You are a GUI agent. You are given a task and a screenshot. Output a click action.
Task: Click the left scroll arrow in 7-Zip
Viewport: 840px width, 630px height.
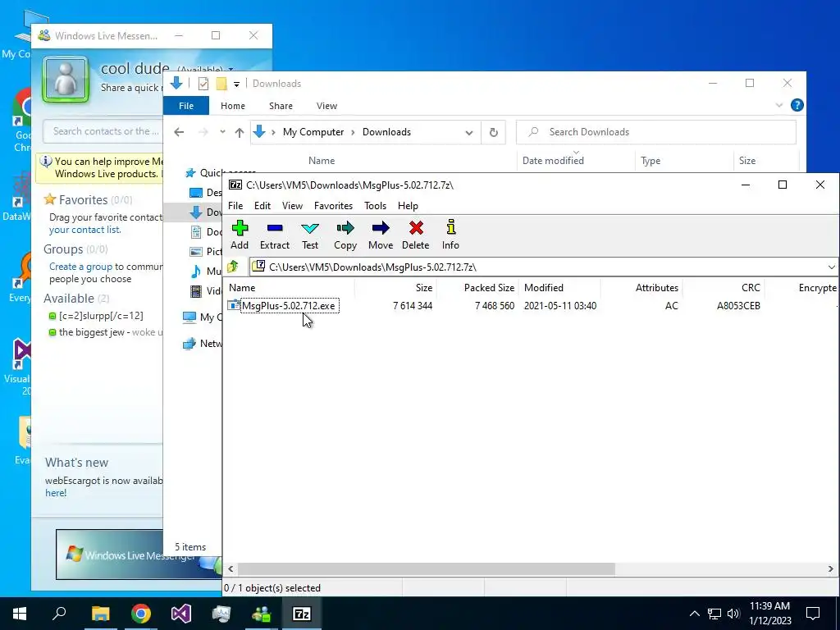pos(231,569)
